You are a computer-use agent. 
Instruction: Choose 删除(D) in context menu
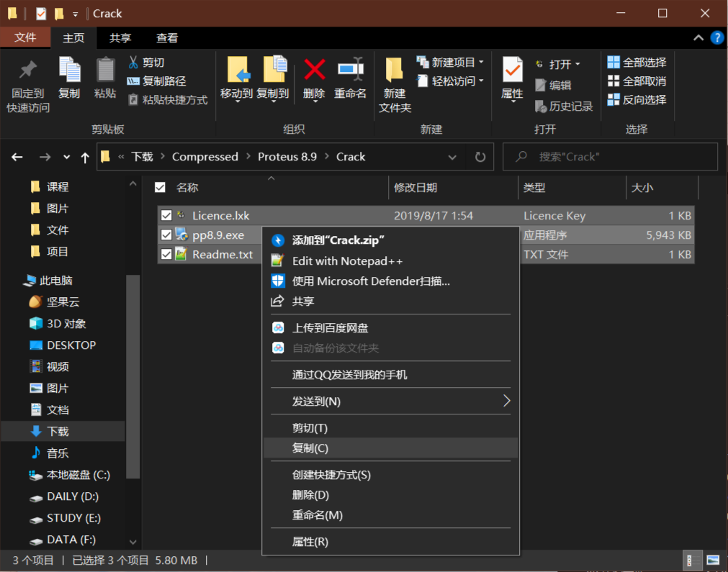click(x=391, y=495)
